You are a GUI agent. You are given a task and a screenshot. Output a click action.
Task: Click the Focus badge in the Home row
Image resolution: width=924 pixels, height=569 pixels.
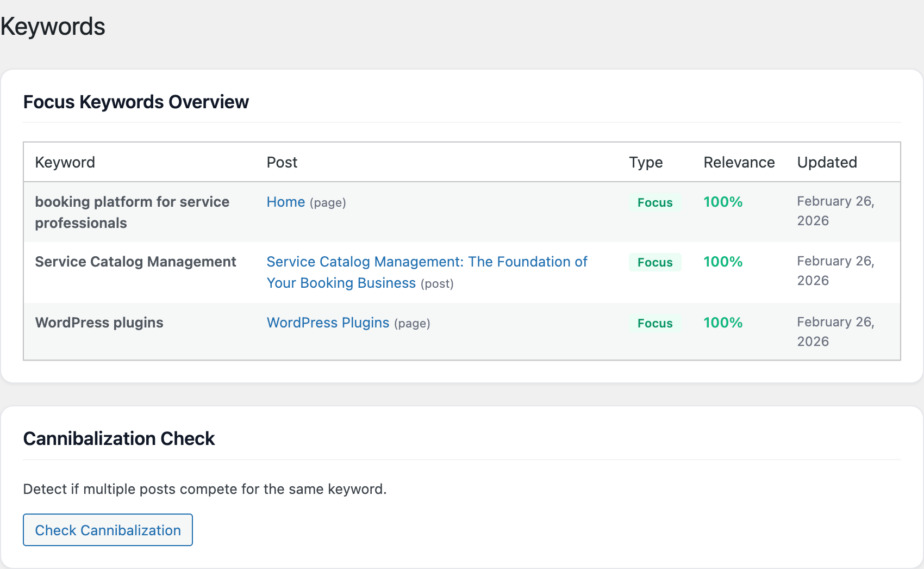pos(654,202)
